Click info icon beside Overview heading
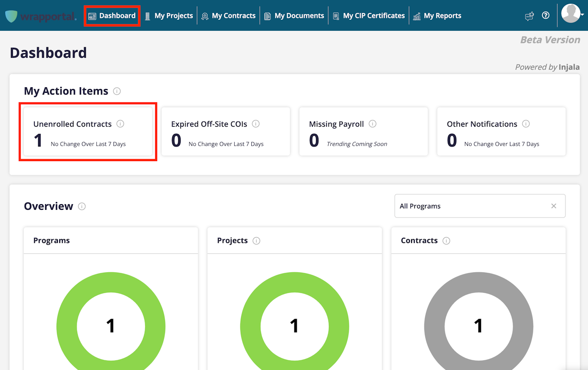 tap(82, 207)
